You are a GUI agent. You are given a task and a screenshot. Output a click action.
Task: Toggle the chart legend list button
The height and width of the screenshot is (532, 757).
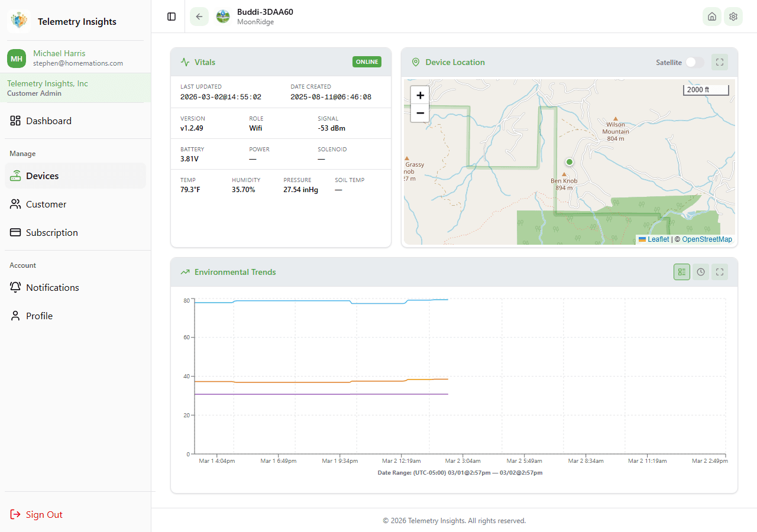click(682, 272)
